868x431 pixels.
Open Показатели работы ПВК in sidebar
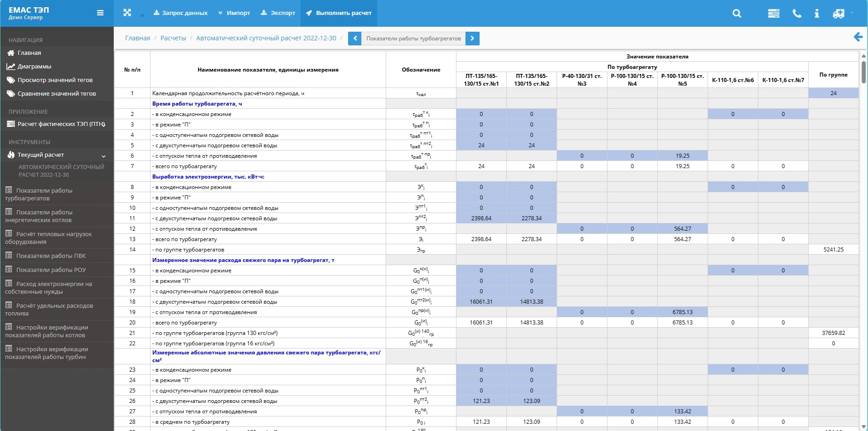[x=51, y=256]
